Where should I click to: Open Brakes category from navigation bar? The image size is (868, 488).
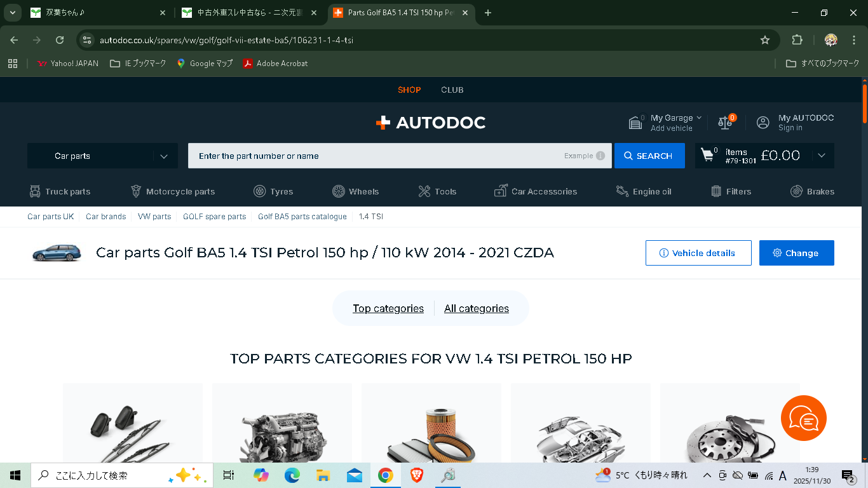[812, 191]
